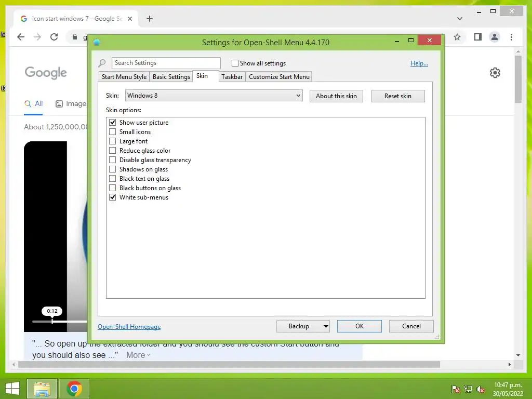
Task: Enable the Large font option
Action: [x=112, y=141]
